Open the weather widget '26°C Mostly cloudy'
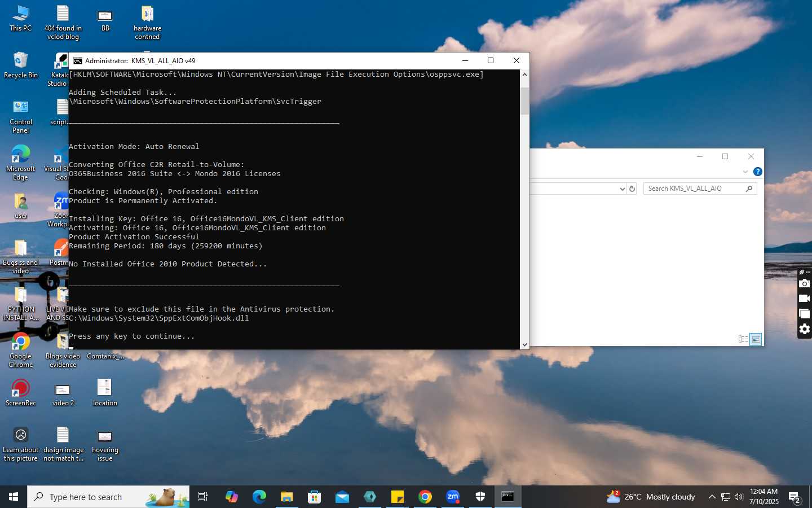The height and width of the screenshot is (508, 812). click(651, 497)
